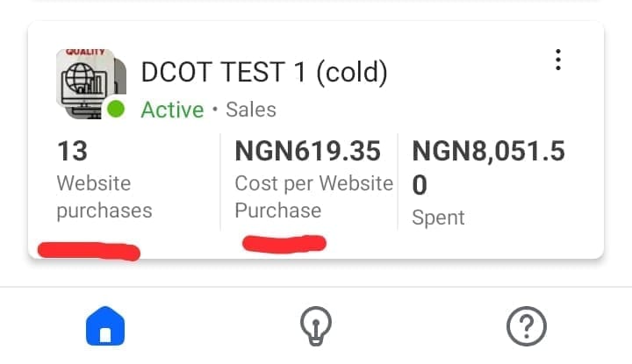Open the help question mark icon
632x364 pixels.
[x=527, y=327]
